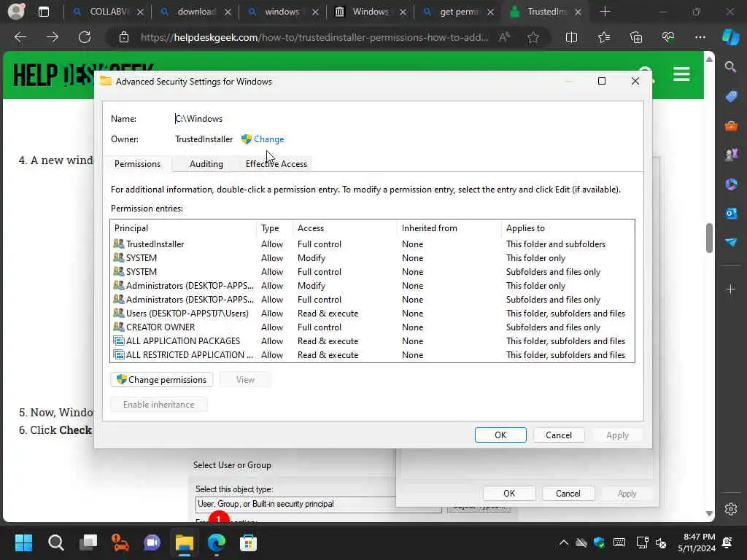Select the Users (DESKTOP-APPSTJ7\Users) entry

click(x=372, y=314)
